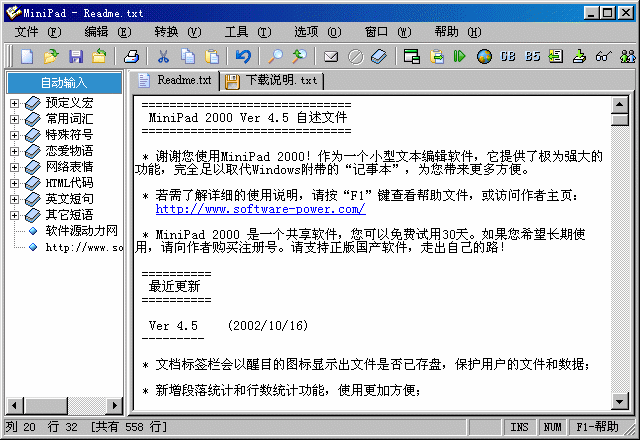Cut selection with scissors icon

pos(163,56)
